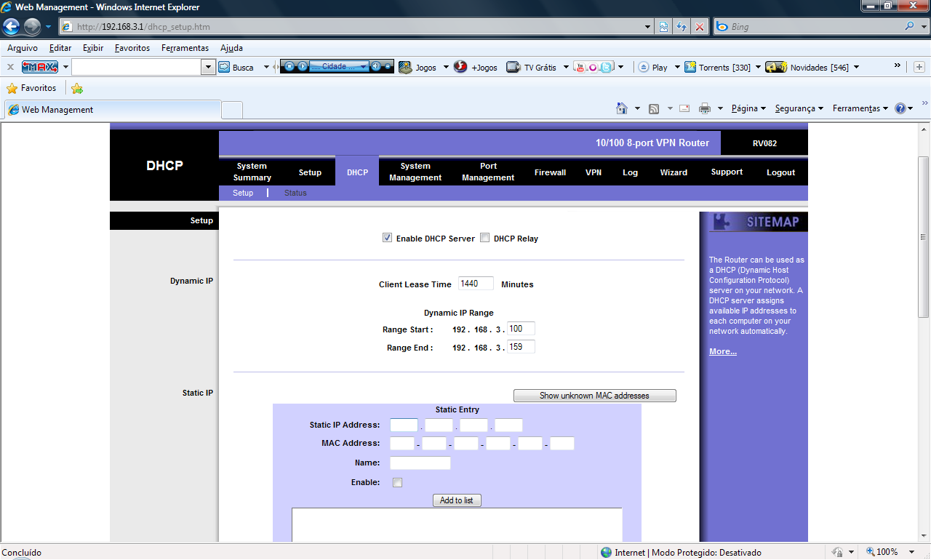The image size is (931, 560).
Task: Stop loading with the red X icon
Action: coord(700,27)
